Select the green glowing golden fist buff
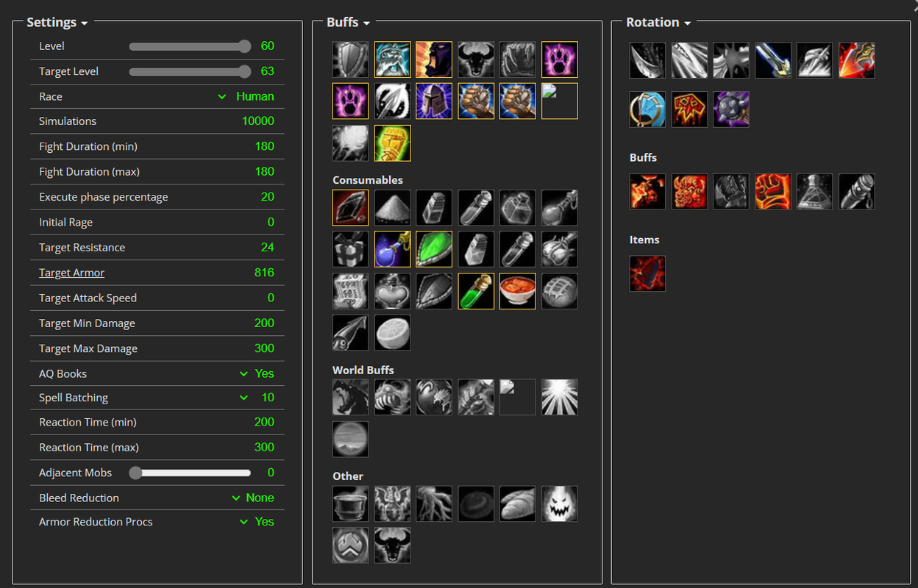 click(393, 143)
